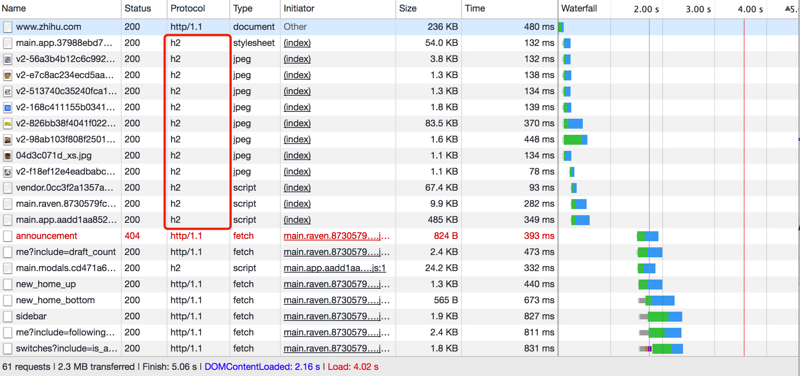Sort by the Status column header
Screen dimensions: 800x376
[144, 9]
